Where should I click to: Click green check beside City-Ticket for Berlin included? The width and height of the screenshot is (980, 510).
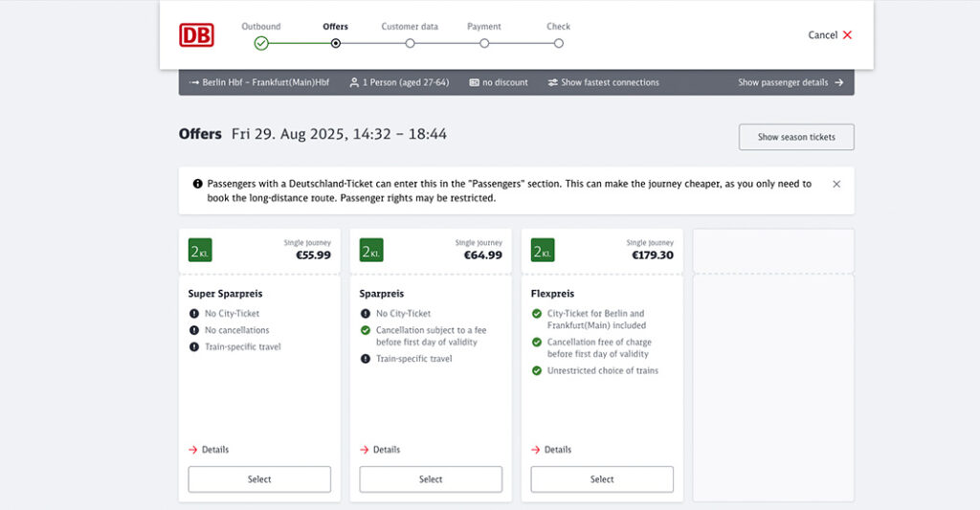537,314
